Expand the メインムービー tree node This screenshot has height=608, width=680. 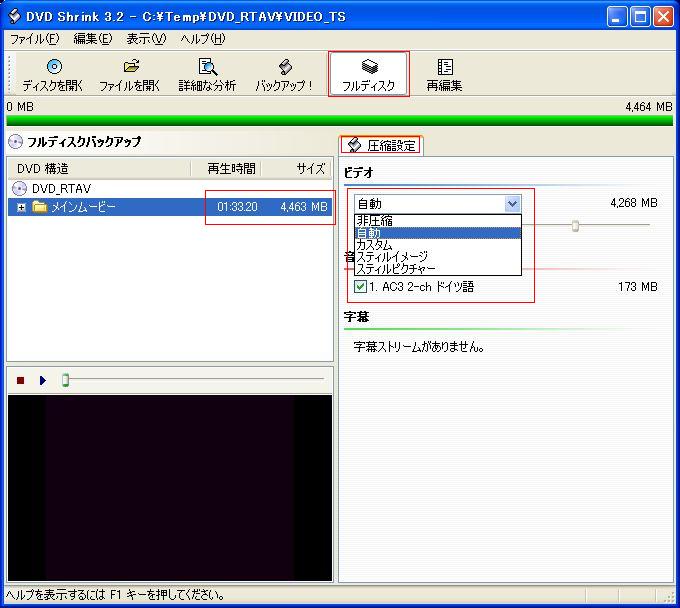(x=22, y=207)
